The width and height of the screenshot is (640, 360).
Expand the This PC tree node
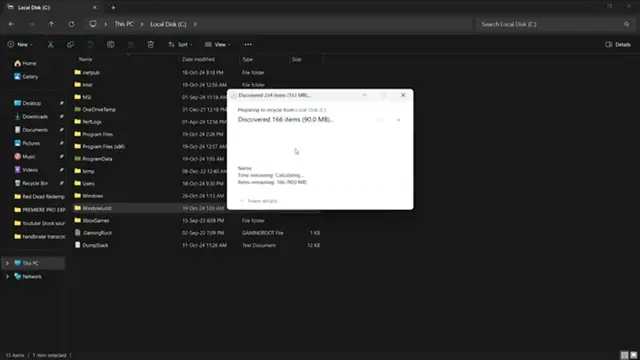click(7, 263)
